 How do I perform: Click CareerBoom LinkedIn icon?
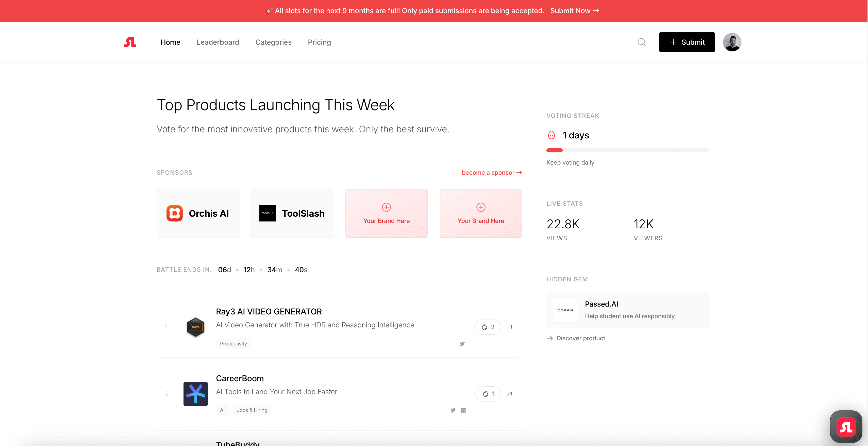point(463,410)
